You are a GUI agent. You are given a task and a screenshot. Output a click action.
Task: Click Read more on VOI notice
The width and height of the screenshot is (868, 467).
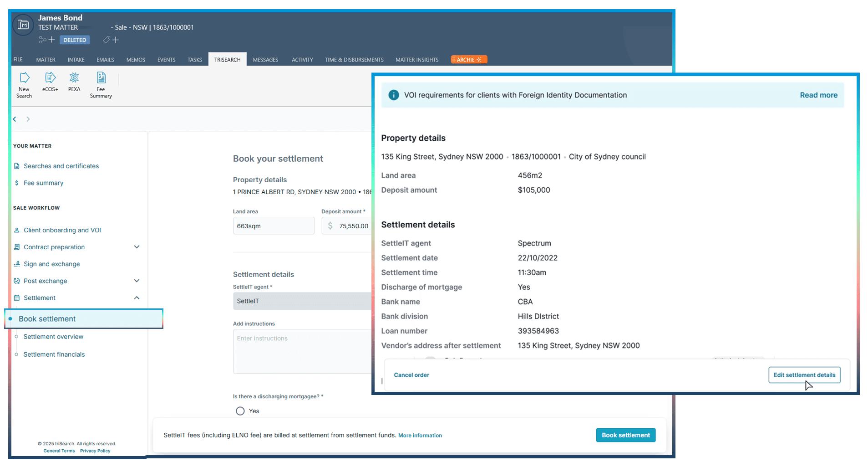tap(818, 95)
